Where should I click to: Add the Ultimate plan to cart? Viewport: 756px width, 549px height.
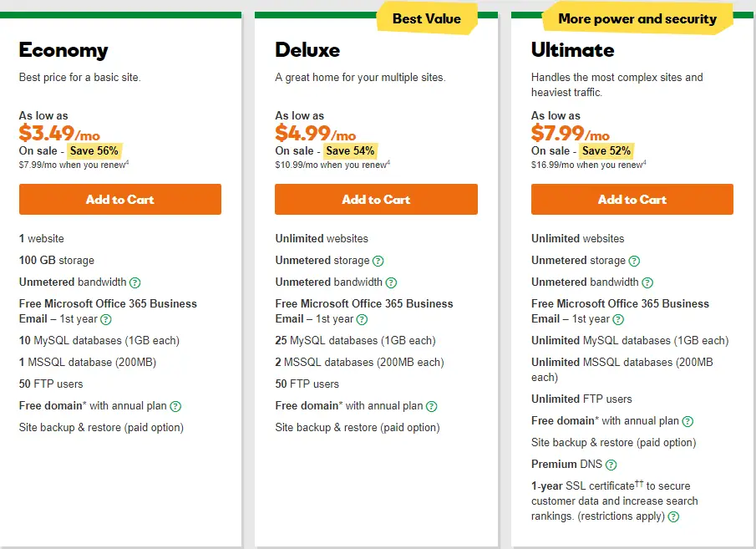(x=632, y=199)
